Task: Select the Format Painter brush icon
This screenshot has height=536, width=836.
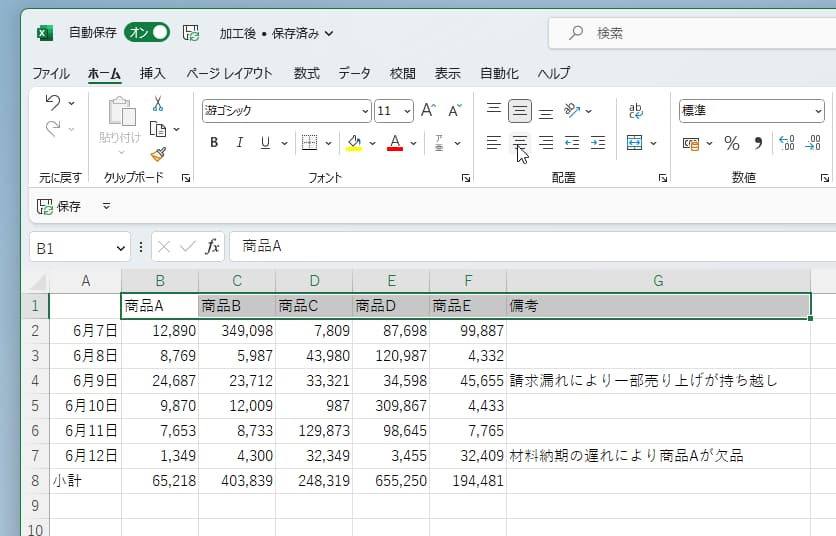Action: click(x=158, y=153)
